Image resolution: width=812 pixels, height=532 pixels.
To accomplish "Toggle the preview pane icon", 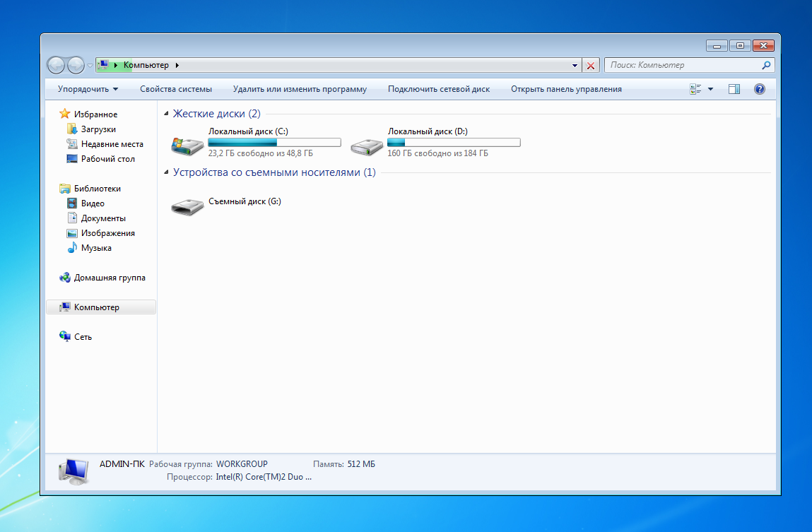I will click(734, 89).
